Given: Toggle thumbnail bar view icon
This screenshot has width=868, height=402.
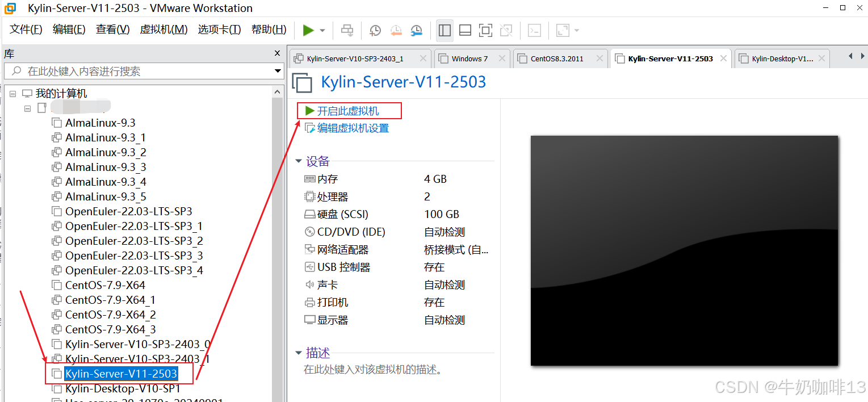Looking at the screenshot, I should point(465,30).
